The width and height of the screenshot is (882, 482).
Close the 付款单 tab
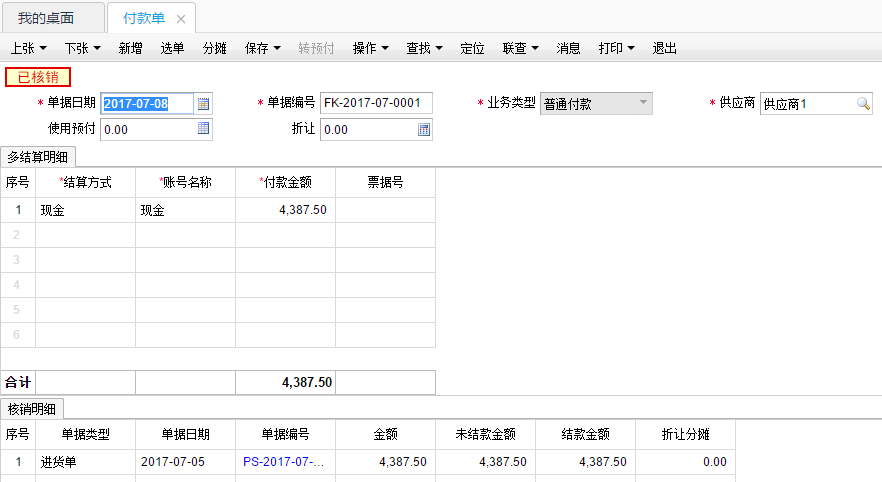click(181, 19)
